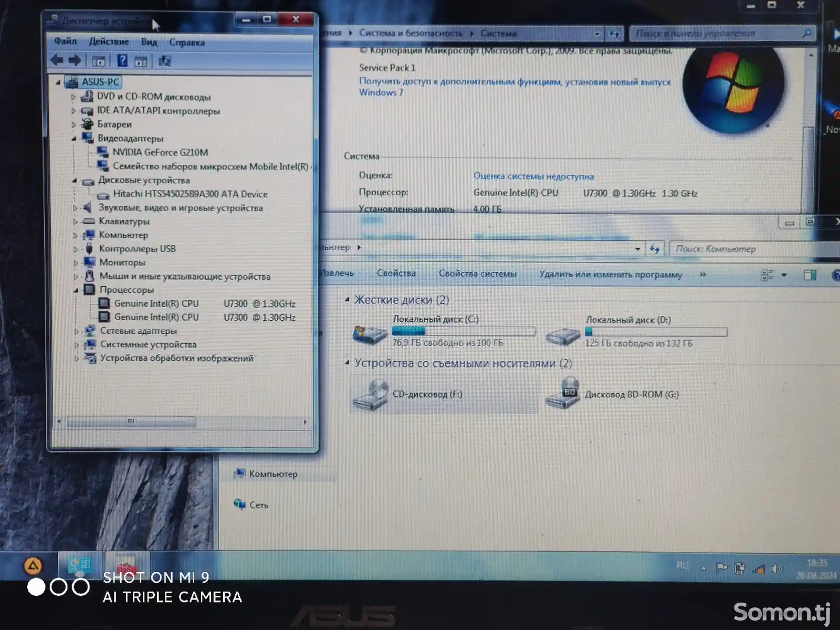This screenshot has height=630, width=840.
Task: Click the volume speaker tray icon
Action: [x=777, y=569]
